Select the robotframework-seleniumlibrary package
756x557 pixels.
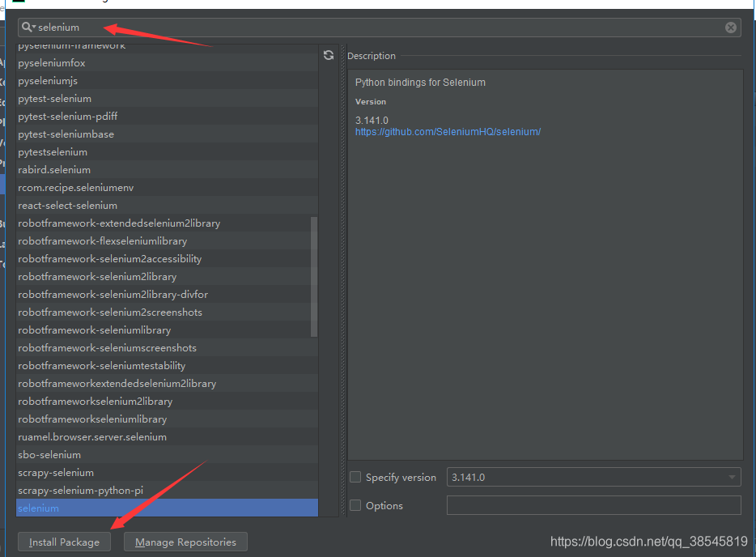167,330
